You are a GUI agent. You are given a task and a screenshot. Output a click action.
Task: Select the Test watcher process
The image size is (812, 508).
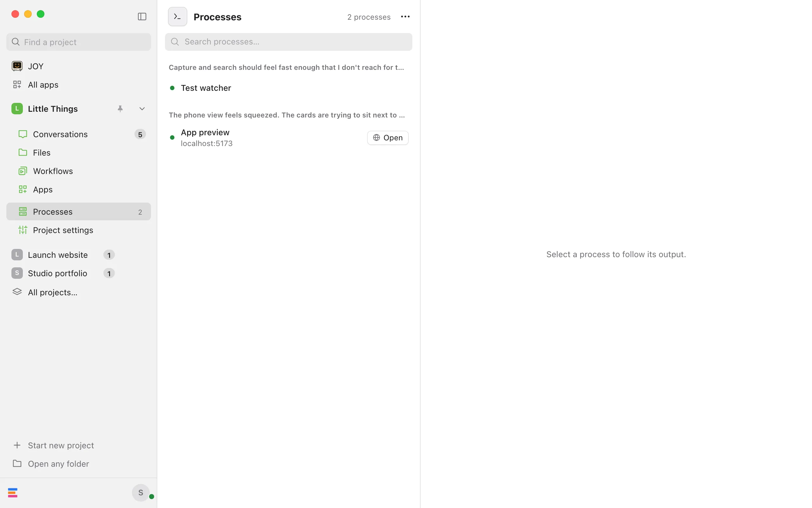point(288,88)
